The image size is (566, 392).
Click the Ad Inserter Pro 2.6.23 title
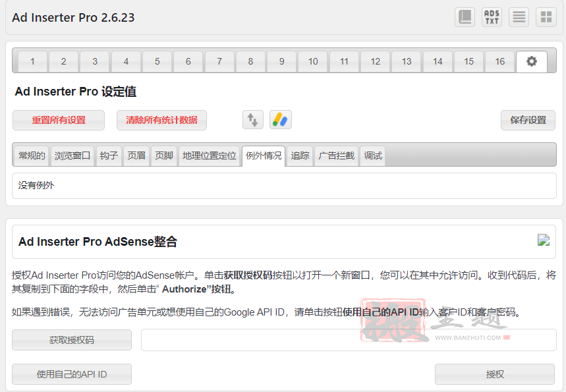(x=73, y=17)
